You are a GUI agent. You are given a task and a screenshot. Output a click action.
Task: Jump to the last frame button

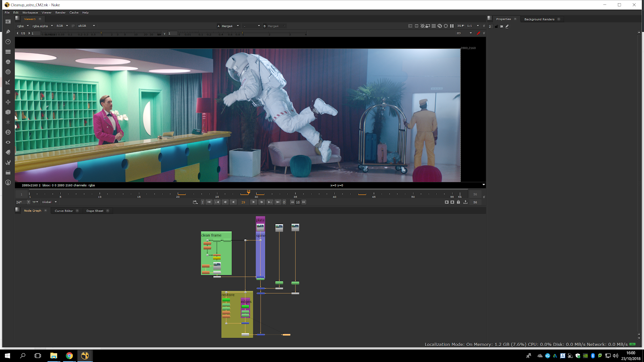pyautogui.click(x=278, y=202)
